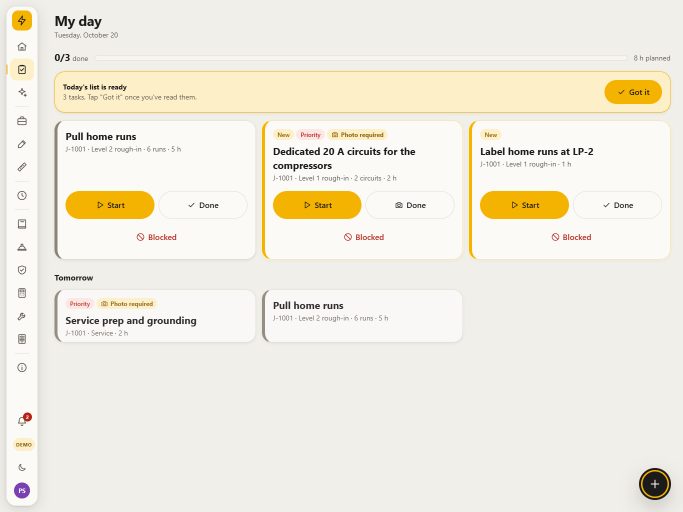Open the home icon in the sidebar

click(x=22, y=47)
